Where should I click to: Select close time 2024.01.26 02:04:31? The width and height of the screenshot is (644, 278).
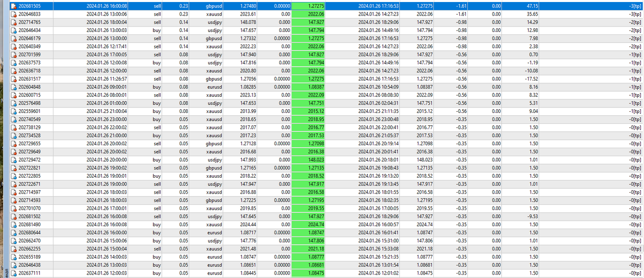pos(379,103)
